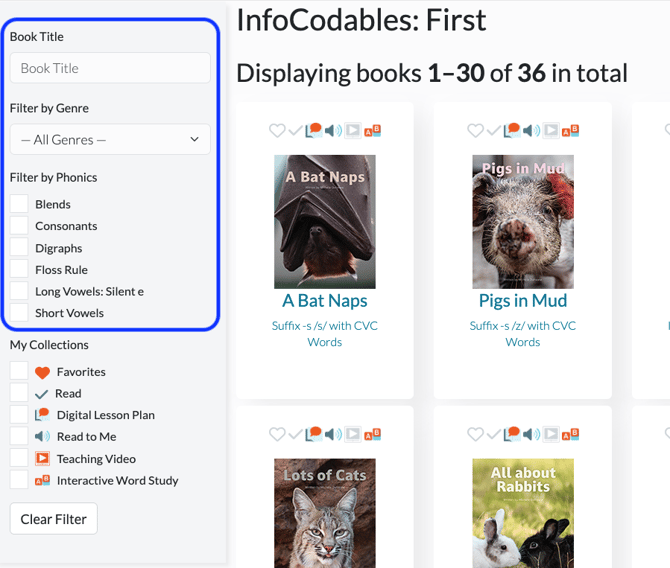Mark All about Rabbits as read checkmark

pos(494,434)
